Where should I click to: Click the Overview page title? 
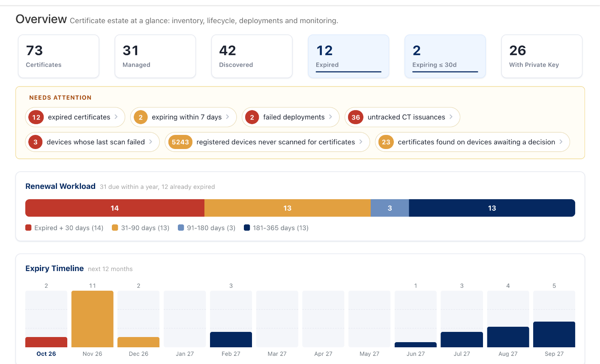[x=41, y=19]
